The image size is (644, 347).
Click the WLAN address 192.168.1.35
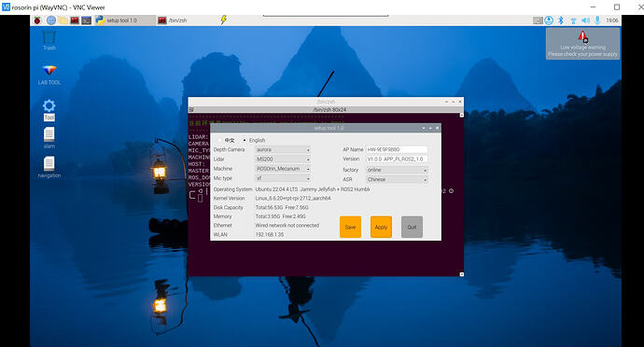click(x=270, y=235)
